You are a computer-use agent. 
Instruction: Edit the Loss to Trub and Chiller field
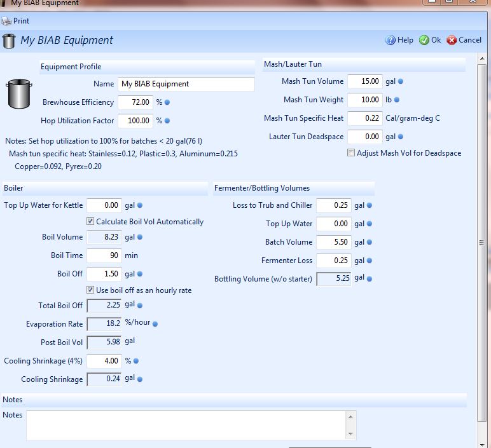click(x=334, y=205)
